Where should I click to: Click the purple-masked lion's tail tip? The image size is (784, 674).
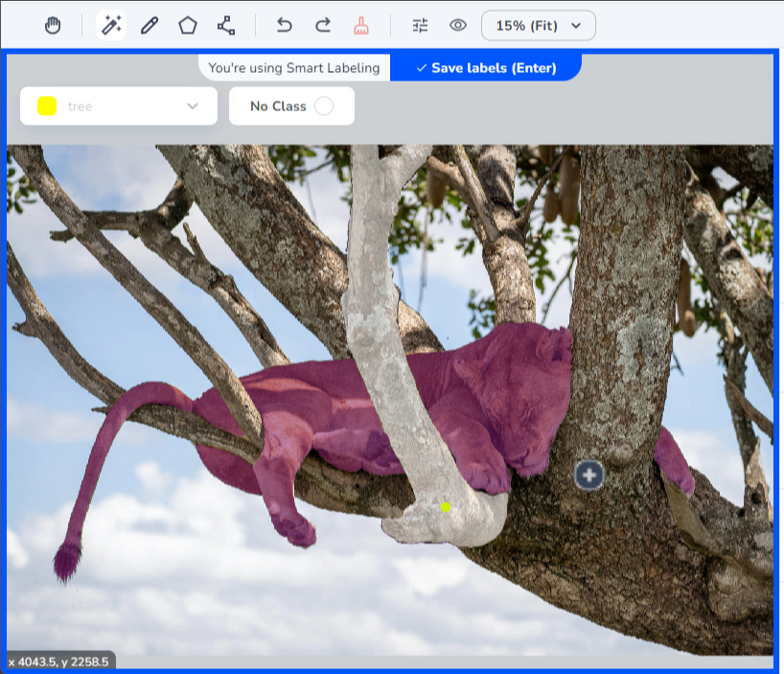tap(66, 564)
